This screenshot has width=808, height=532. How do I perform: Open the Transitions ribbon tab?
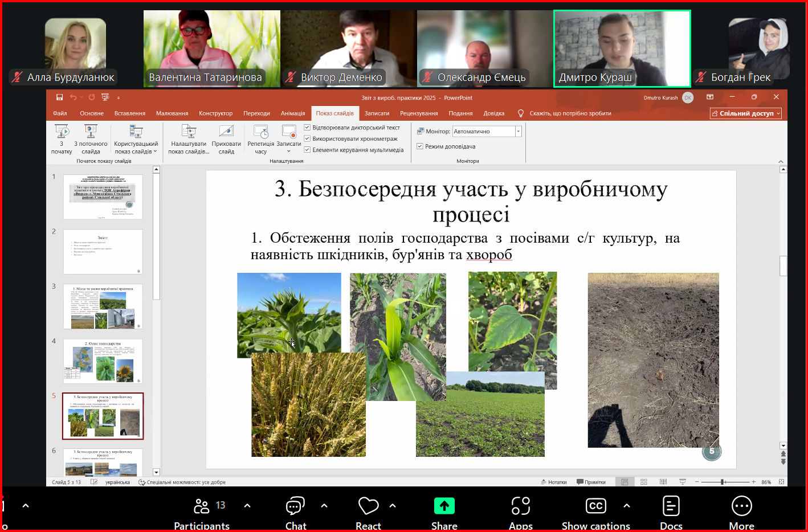pos(256,113)
